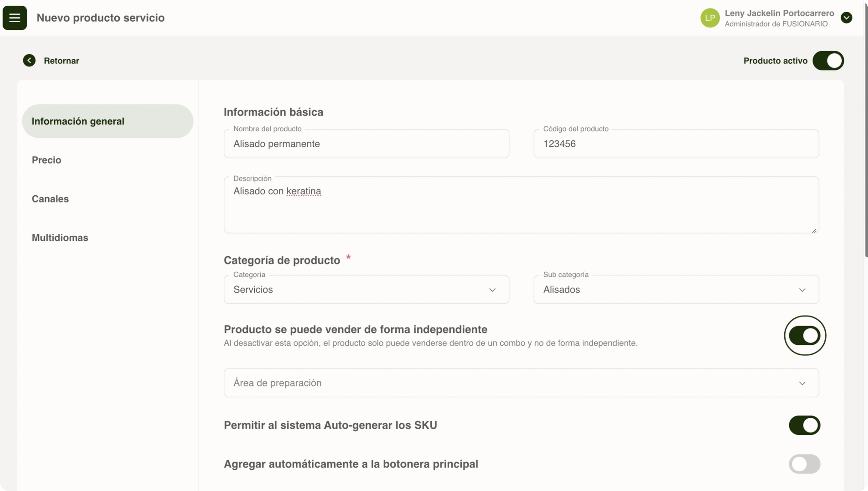Click the Sub categoría chevron arrow

[x=802, y=290]
